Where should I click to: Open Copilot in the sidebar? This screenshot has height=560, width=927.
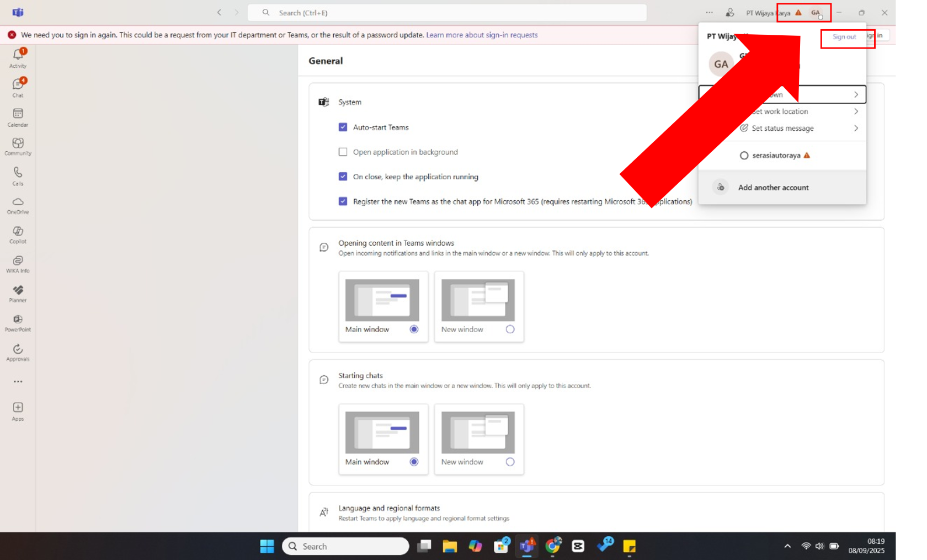click(x=18, y=234)
